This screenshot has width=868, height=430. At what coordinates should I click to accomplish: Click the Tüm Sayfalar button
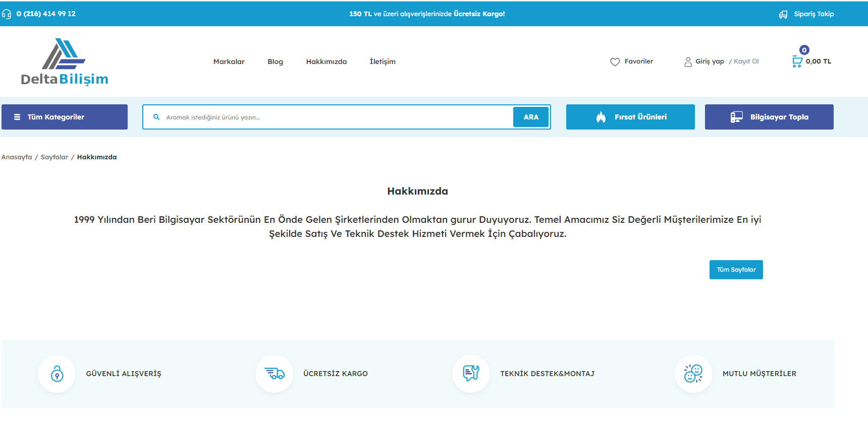736,270
